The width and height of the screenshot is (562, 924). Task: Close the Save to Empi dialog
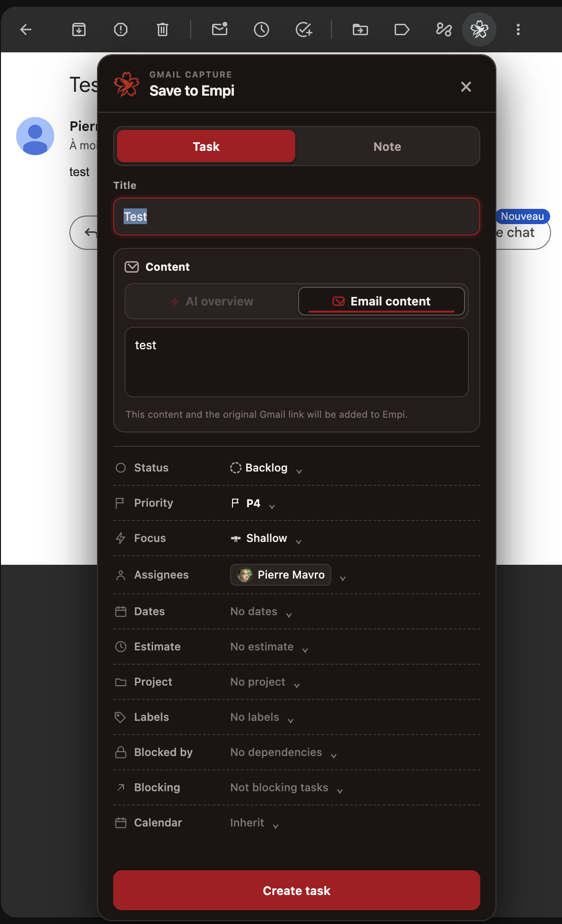tap(466, 87)
